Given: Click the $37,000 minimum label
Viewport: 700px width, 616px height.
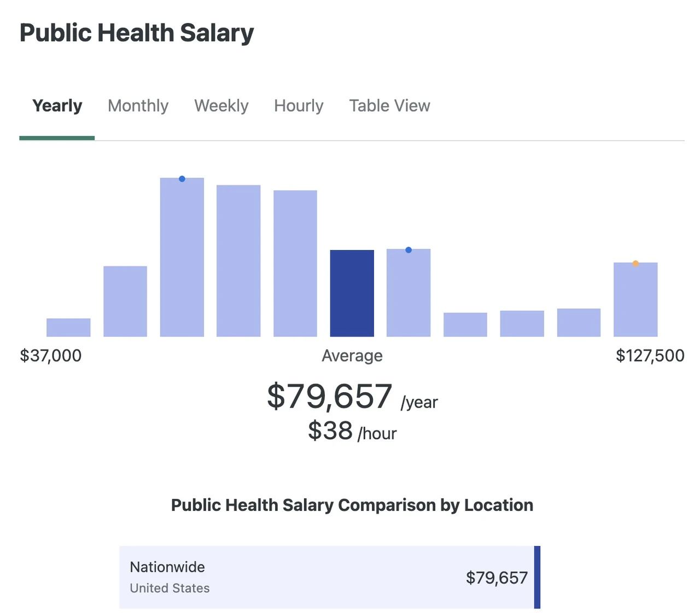Looking at the screenshot, I should [51, 356].
